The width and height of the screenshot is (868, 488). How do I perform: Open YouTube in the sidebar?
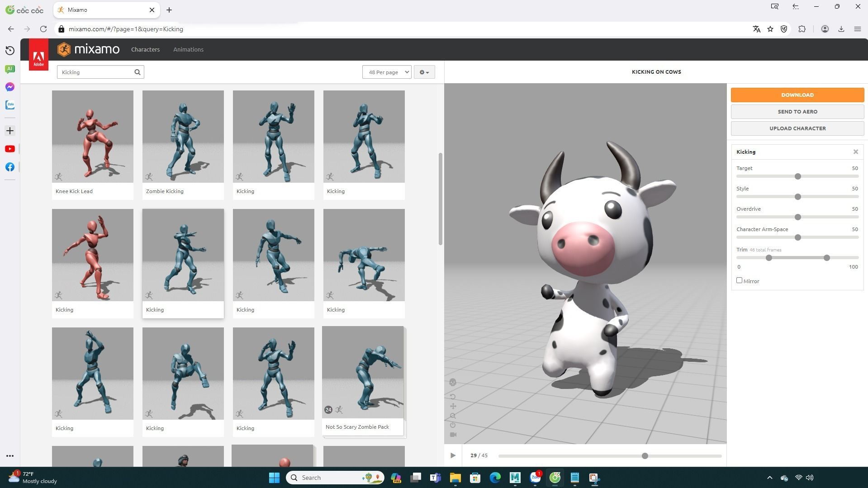point(10,149)
